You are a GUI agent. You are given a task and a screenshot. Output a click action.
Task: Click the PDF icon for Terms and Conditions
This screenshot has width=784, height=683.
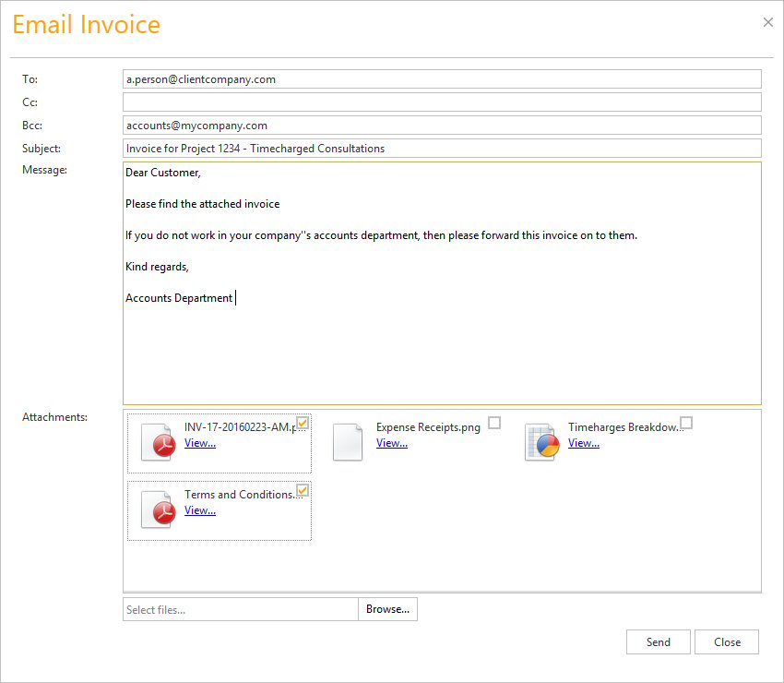pos(158,509)
